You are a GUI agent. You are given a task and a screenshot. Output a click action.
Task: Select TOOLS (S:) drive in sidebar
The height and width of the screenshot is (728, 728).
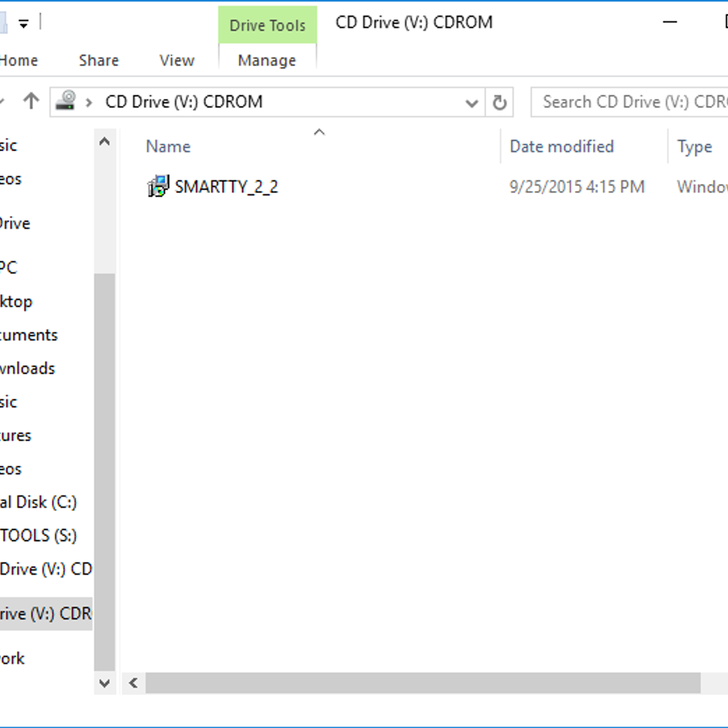coord(39,536)
